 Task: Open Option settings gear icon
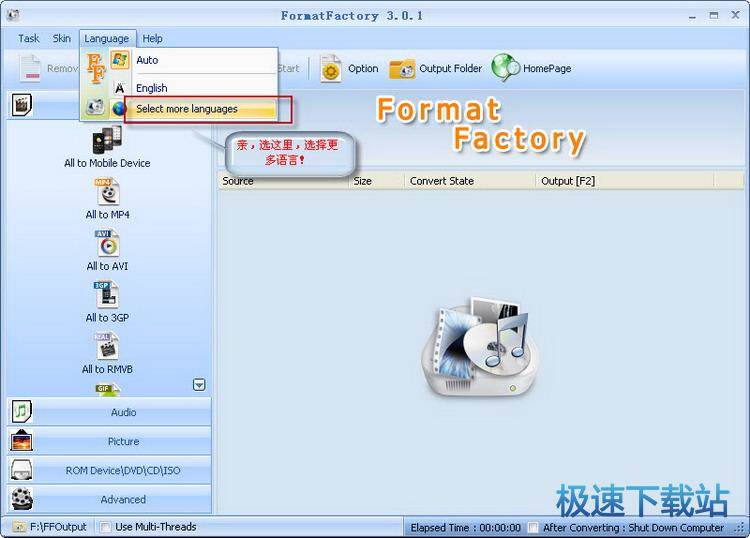pos(331,69)
